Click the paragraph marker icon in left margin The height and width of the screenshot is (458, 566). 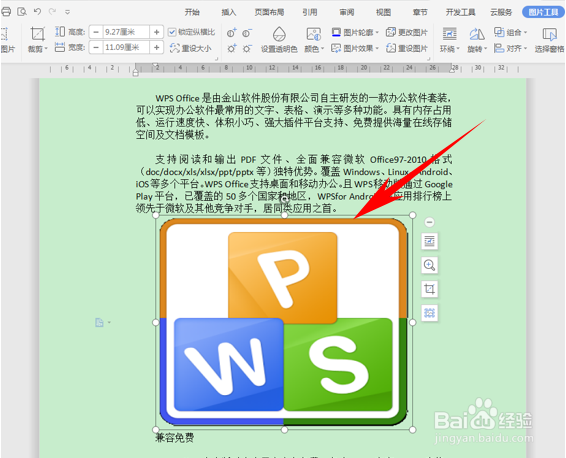[100, 322]
